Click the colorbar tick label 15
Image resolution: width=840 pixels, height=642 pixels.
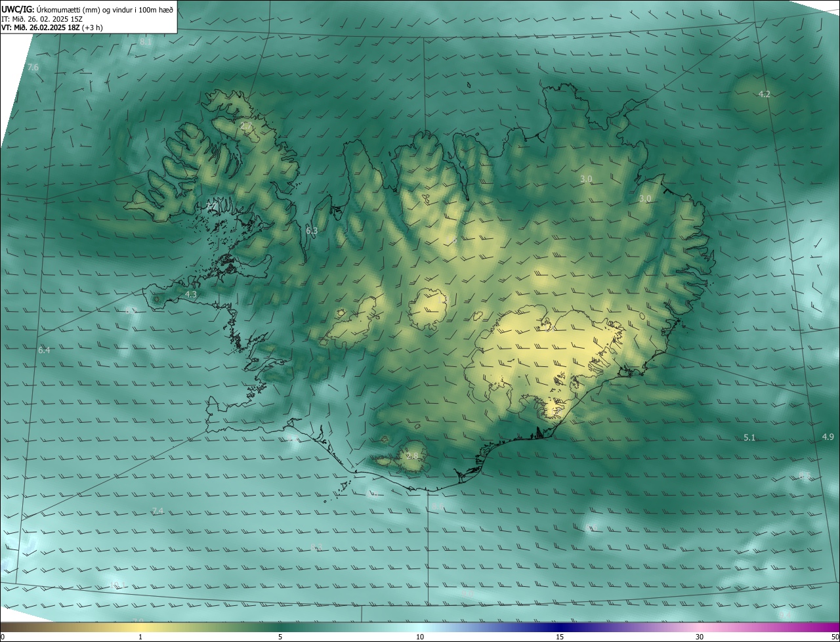(x=560, y=637)
